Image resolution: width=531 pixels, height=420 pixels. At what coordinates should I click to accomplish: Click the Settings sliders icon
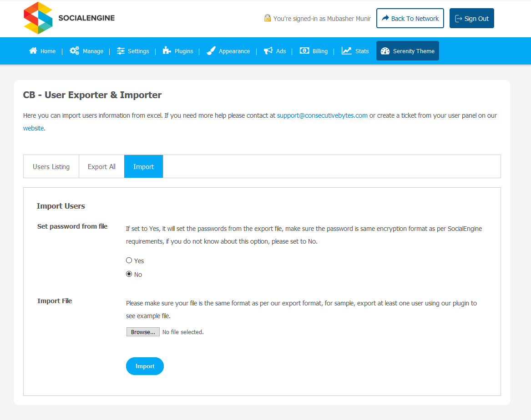point(121,51)
